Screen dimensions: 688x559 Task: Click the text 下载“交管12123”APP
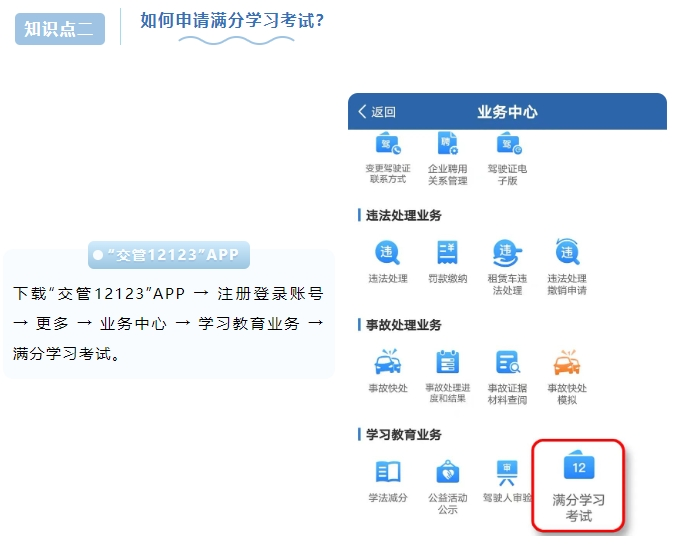coord(99,294)
